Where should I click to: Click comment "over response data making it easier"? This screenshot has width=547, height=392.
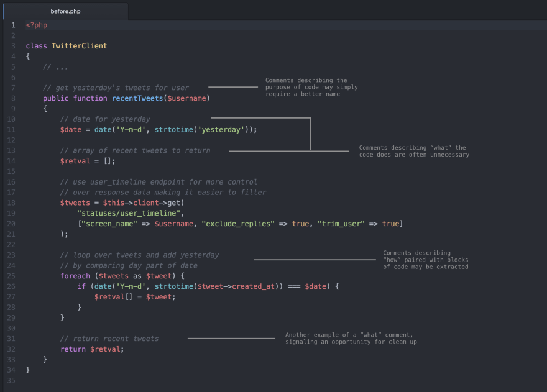pos(163,193)
